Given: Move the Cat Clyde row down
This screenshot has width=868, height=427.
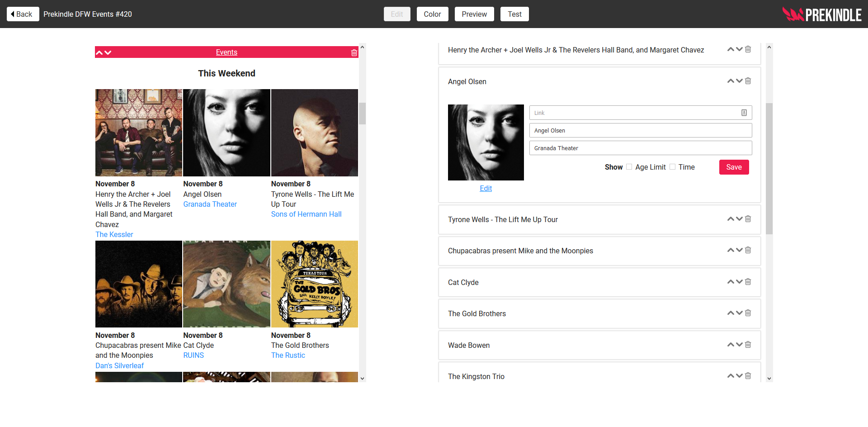Looking at the screenshot, I should tap(739, 282).
